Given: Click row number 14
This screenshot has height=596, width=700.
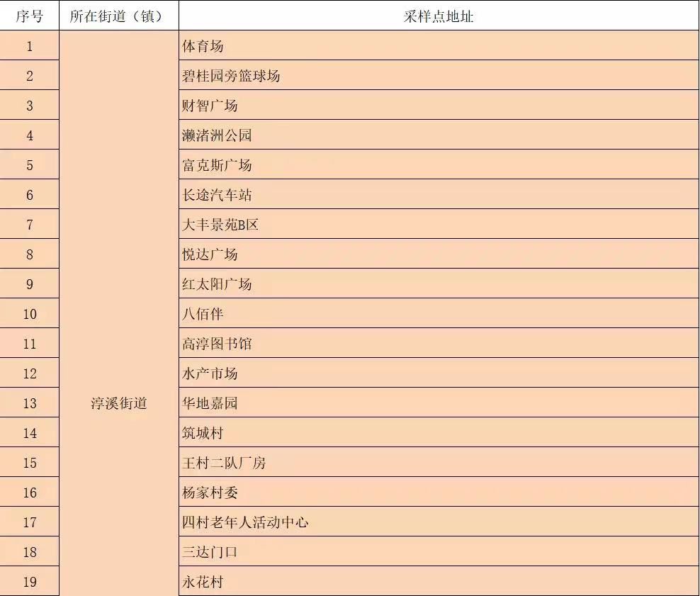Looking at the screenshot, I should (30, 432).
